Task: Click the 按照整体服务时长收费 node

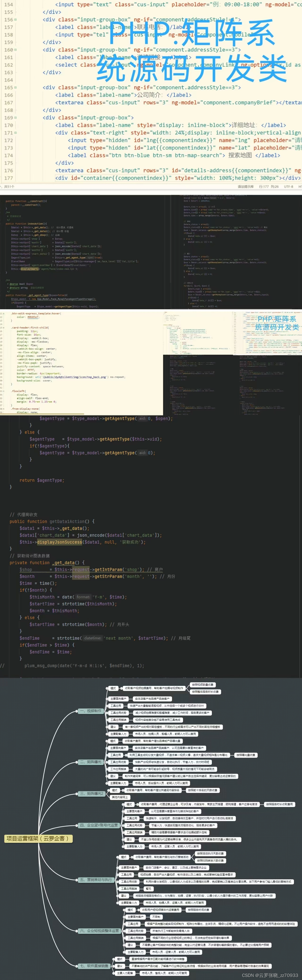Action: tap(205, 692)
